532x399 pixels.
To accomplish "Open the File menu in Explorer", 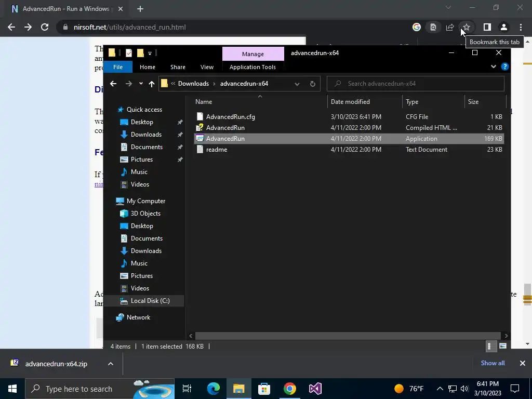I will pos(118,67).
